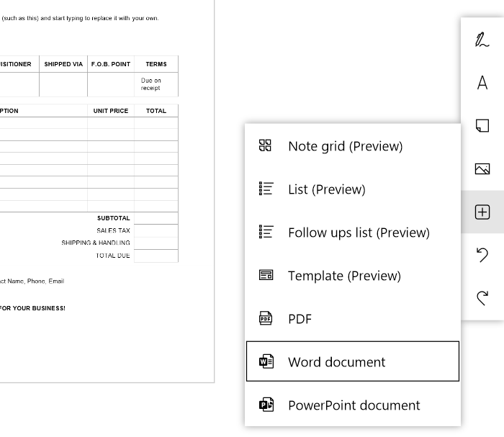Open Template (Preview) option
The width and height of the screenshot is (504, 437).
tap(353, 275)
